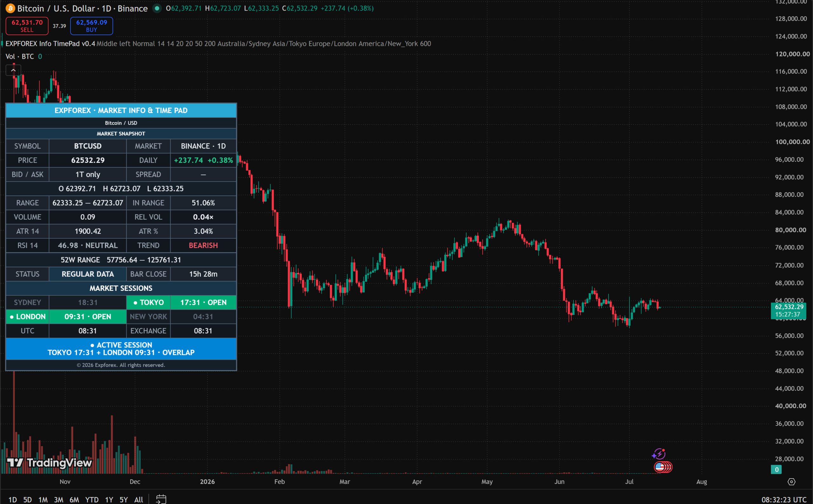Click the 0.04× relative volume cell
This screenshot has height=504, width=813.
click(x=203, y=217)
